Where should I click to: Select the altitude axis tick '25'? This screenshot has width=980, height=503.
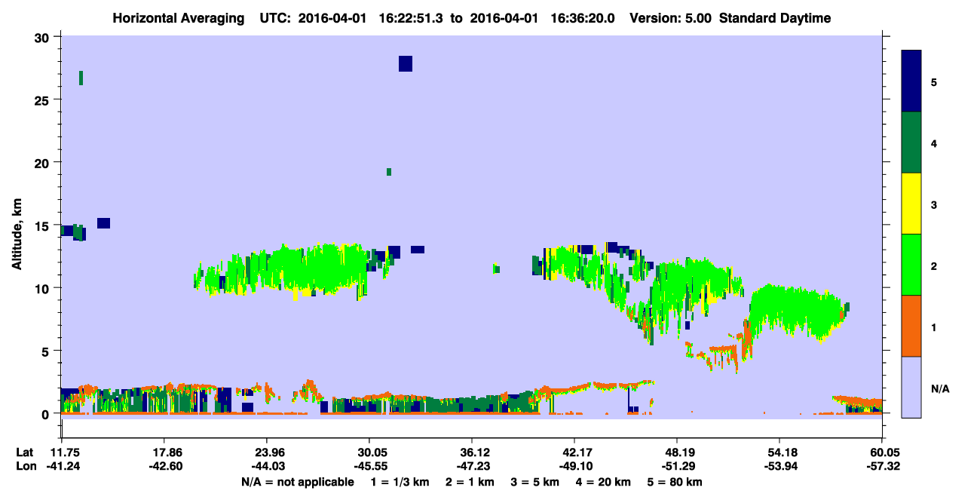click(x=43, y=100)
